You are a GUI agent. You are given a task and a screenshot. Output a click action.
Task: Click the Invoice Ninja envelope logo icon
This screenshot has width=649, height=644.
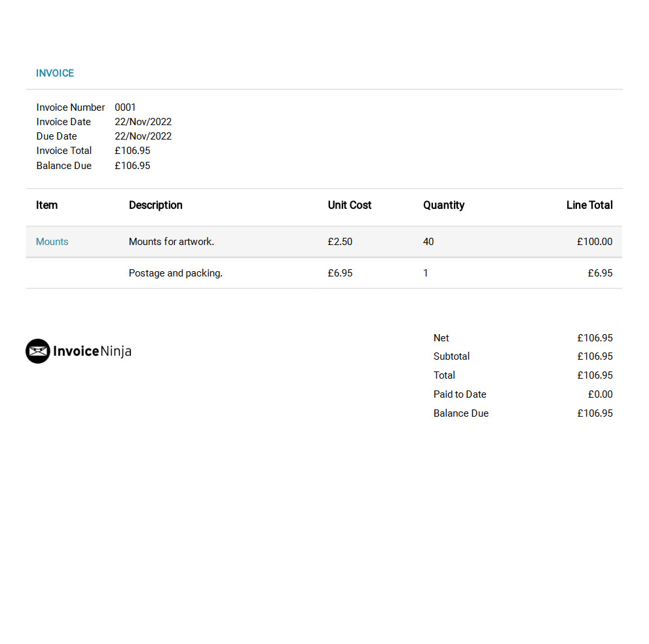tap(38, 351)
